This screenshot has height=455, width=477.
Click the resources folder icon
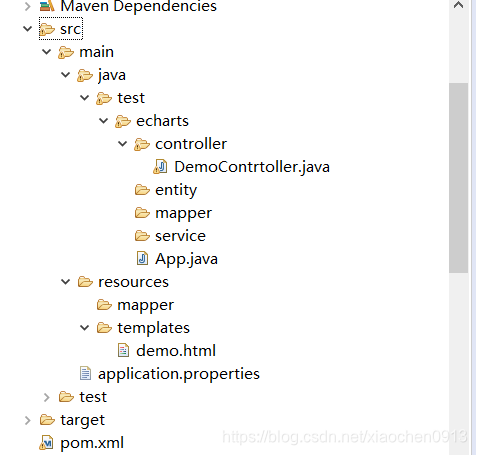[x=85, y=282]
